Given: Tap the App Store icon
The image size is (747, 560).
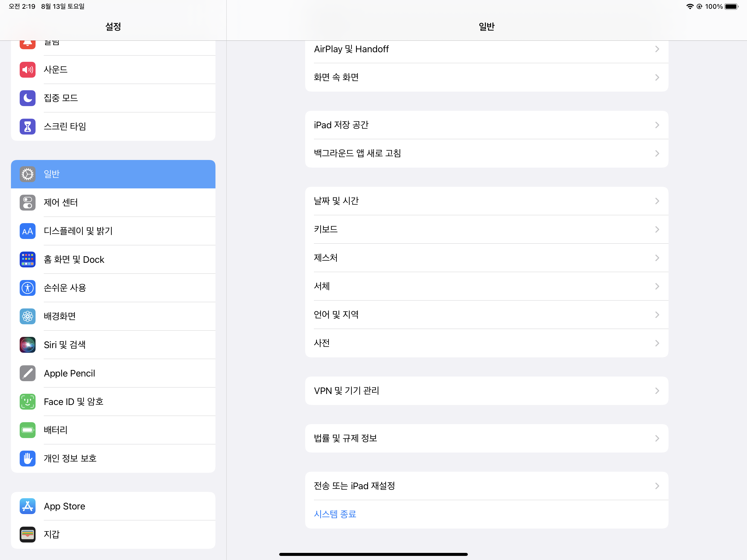Looking at the screenshot, I should pos(27,506).
